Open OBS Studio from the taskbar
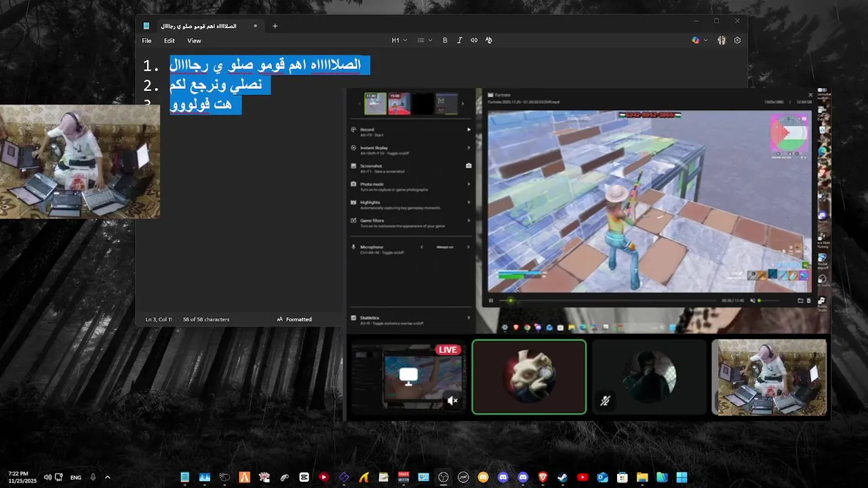The height and width of the screenshot is (488, 868). point(443,477)
